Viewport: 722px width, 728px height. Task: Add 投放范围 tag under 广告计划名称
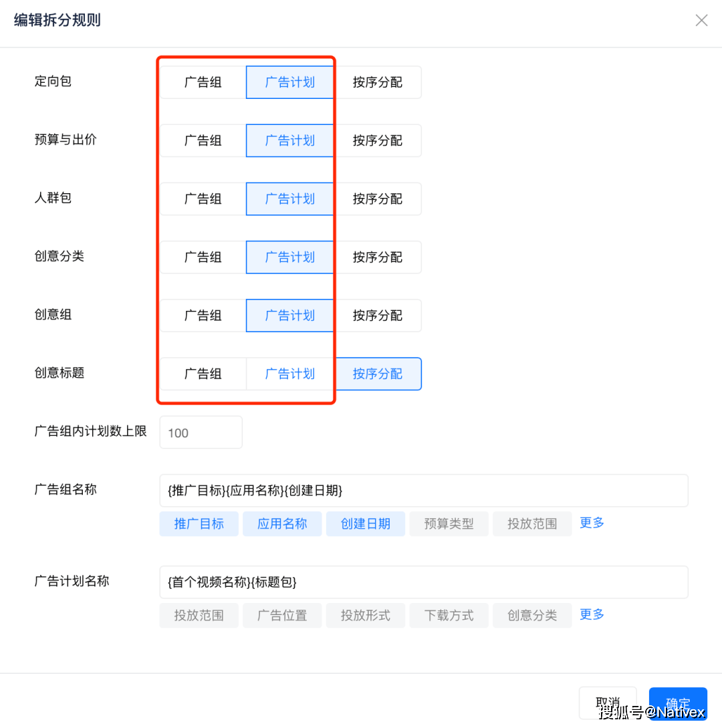[x=199, y=615]
